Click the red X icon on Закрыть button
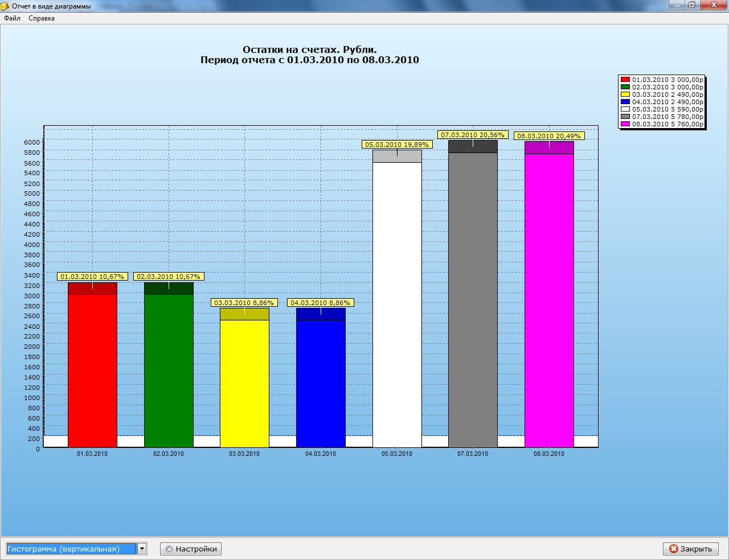Screen dimensions: 729x560 tap(674, 549)
